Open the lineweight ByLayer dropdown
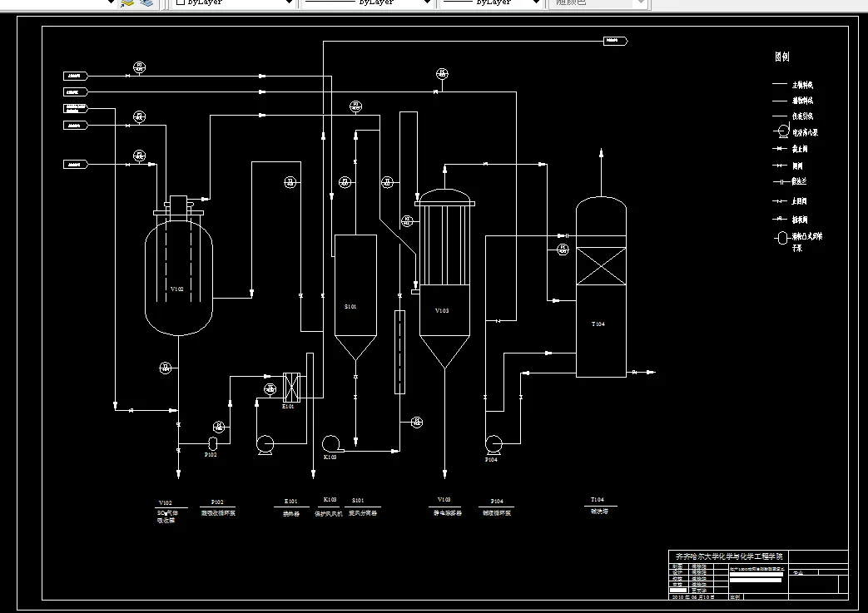This screenshot has width=868, height=613. [x=491, y=2]
